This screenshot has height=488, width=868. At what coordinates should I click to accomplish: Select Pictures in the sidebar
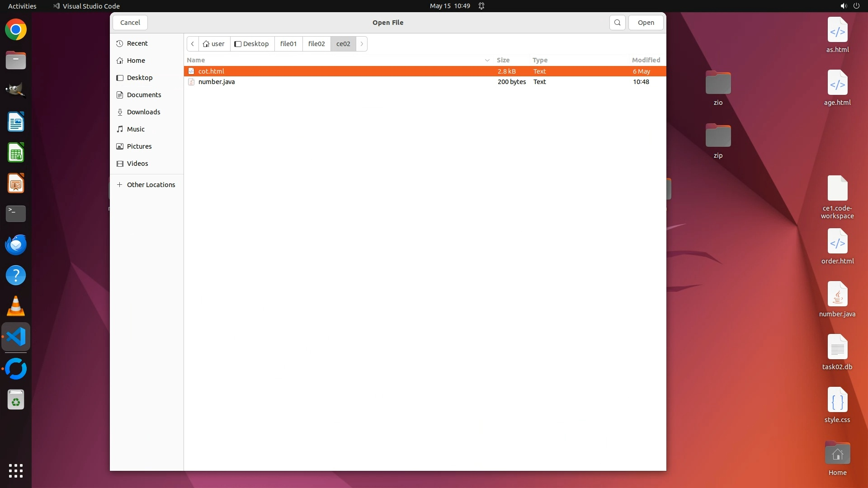(x=139, y=146)
